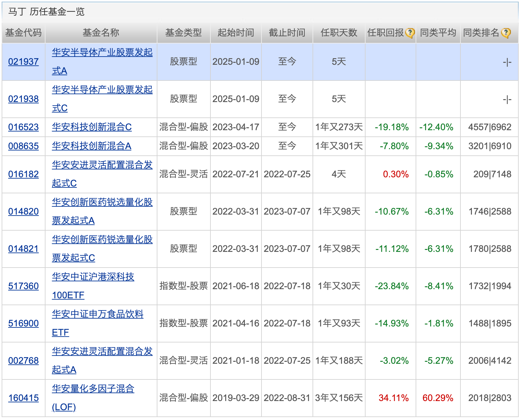The height and width of the screenshot is (420, 521).
Task: Select the 60.29% peer average value
Action: [x=438, y=398]
